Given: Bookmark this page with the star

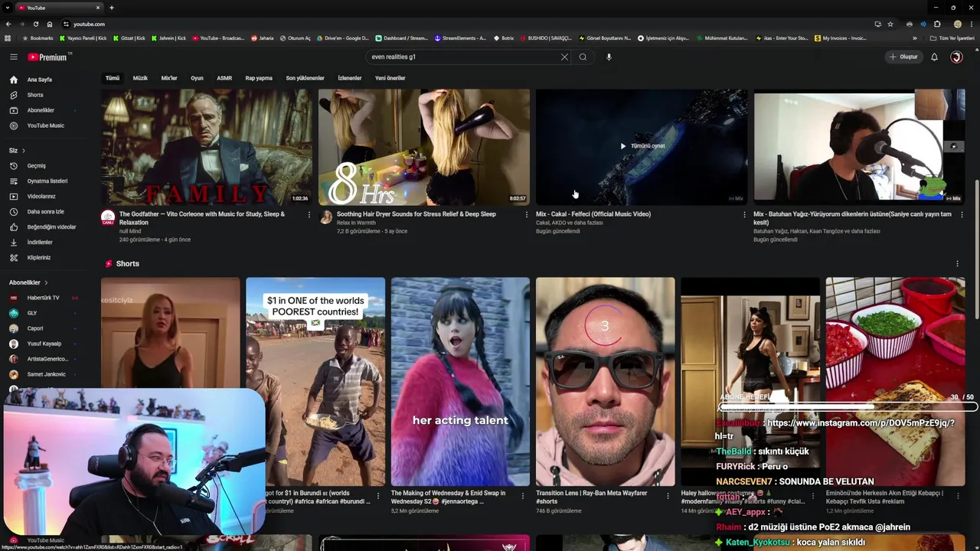Looking at the screenshot, I should 890,24.
